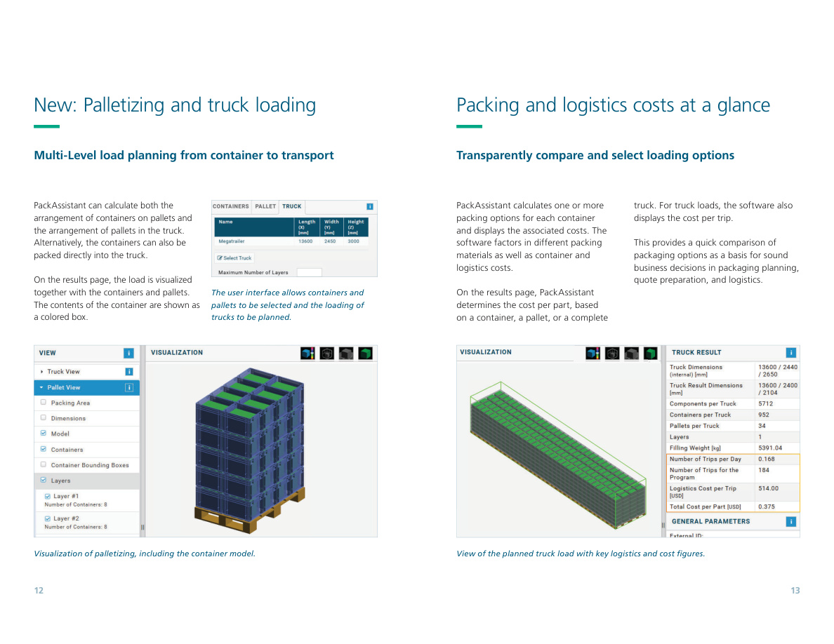The image size is (834, 644).
Task: Enable the Dimensions checkbox
Action: pos(44,417)
